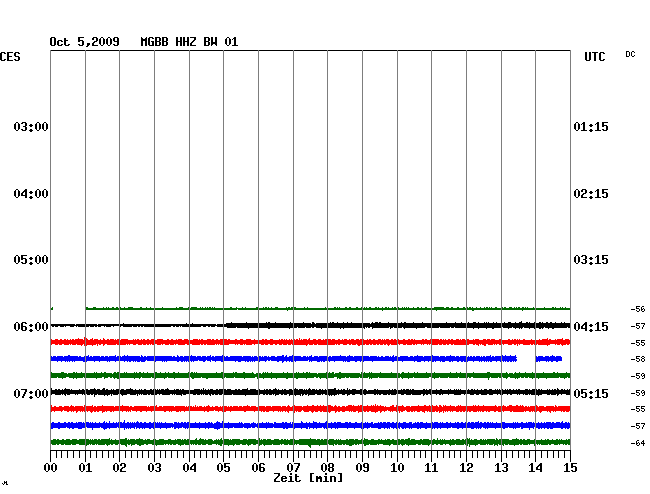
Task: Click the black seismic trace at 06:00
Action: pos(310,325)
